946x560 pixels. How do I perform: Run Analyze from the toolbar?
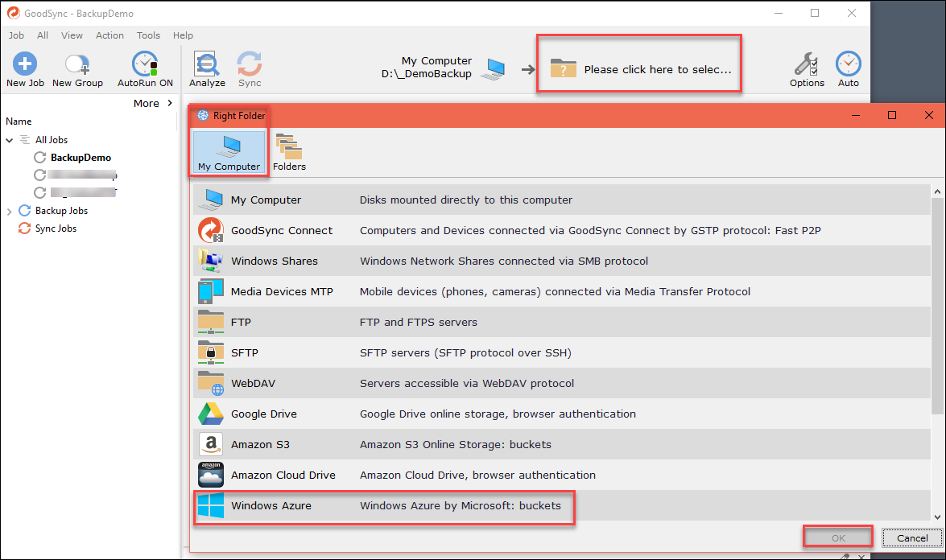pos(206,64)
